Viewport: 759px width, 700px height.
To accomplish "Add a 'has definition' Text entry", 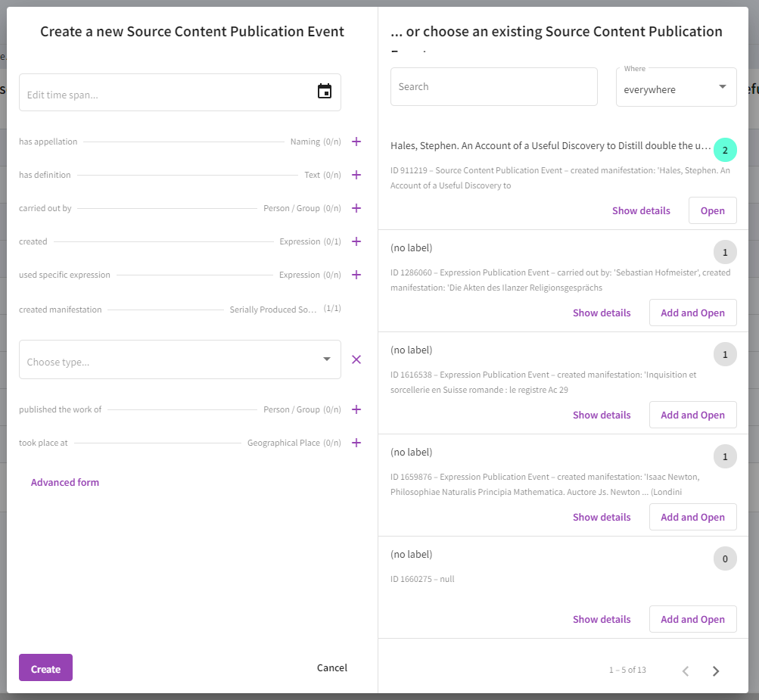I will [356, 175].
